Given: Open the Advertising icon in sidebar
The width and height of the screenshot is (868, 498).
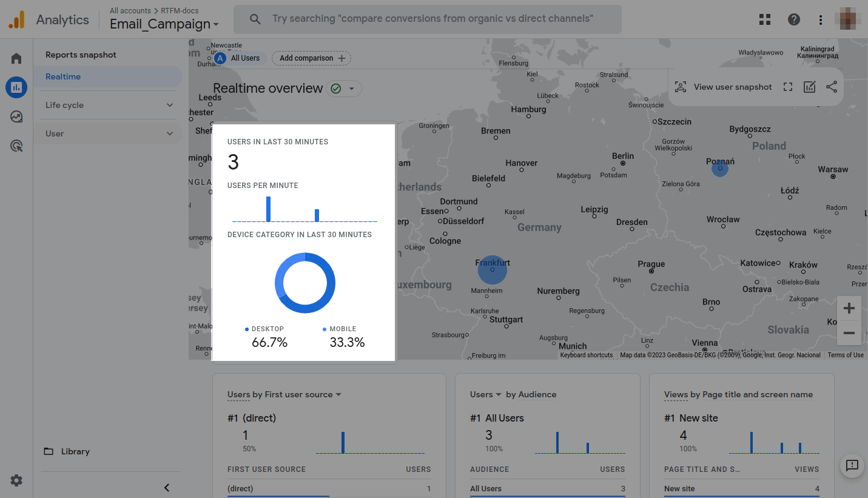Looking at the screenshot, I should tap(16, 146).
